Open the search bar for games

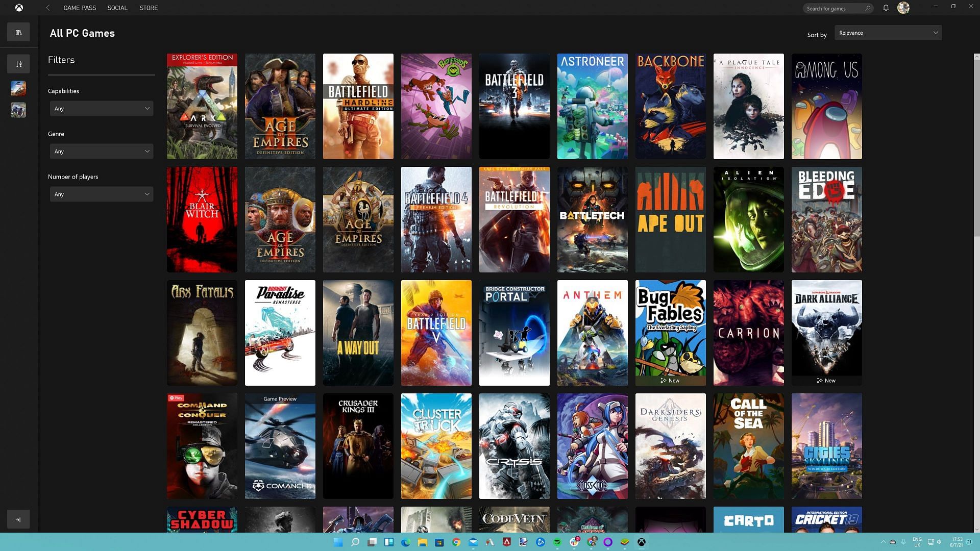click(x=836, y=8)
